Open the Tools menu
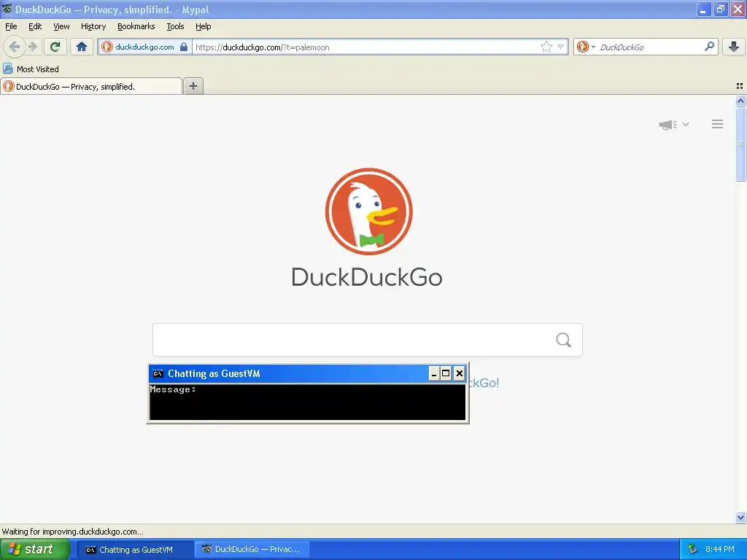This screenshot has height=560, width=747. pyautogui.click(x=175, y=26)
